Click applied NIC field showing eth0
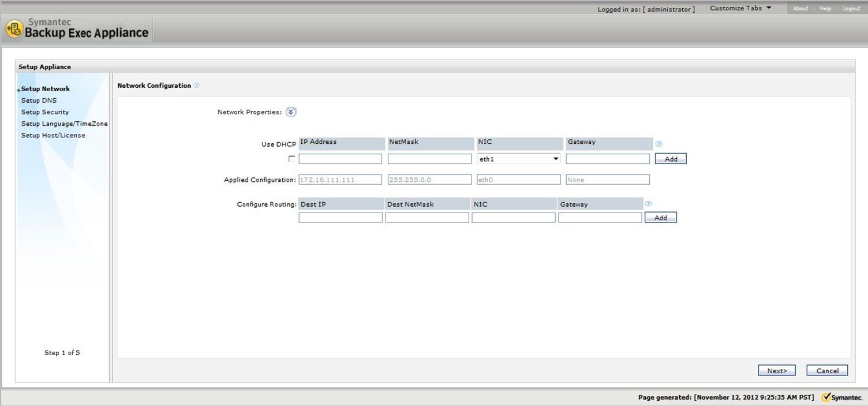This screenshot has height=406, width=868. point(519,180)
